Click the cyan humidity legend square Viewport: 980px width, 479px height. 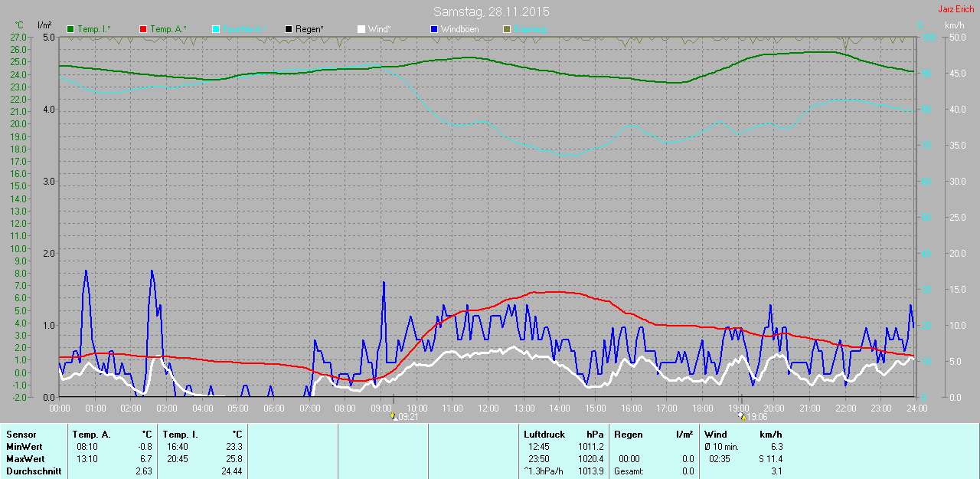coord(217,29)
